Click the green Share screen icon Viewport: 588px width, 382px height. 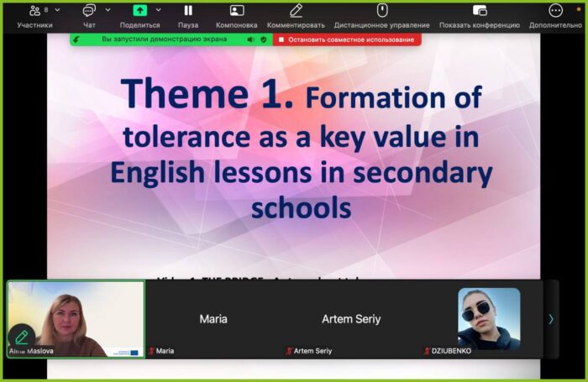coord(139,11)
